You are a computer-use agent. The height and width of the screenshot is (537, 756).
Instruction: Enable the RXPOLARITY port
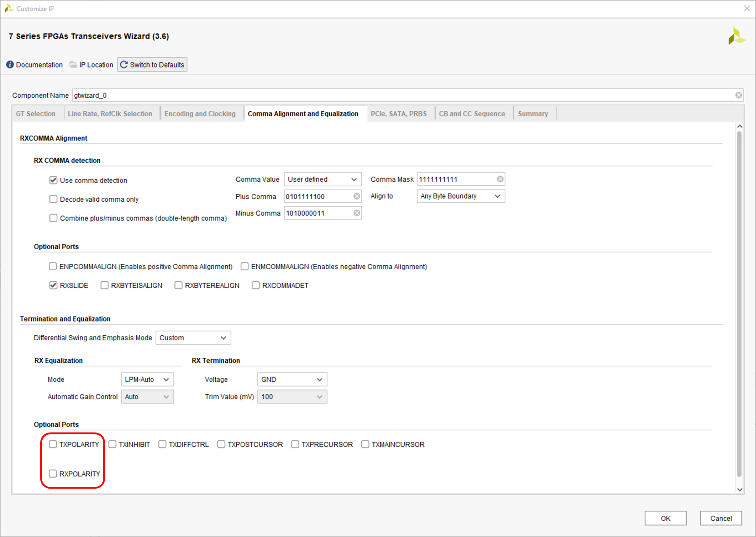click(x=53, y=474)
